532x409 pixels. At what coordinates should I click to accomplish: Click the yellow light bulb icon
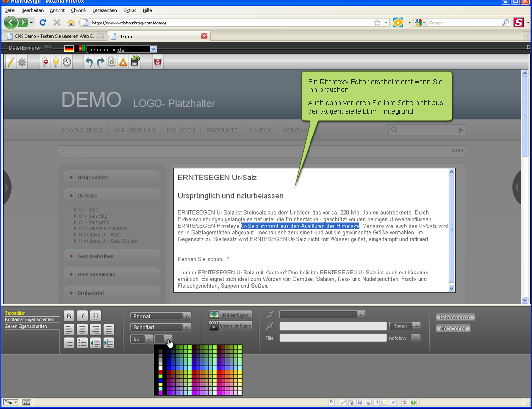[56, 62]
